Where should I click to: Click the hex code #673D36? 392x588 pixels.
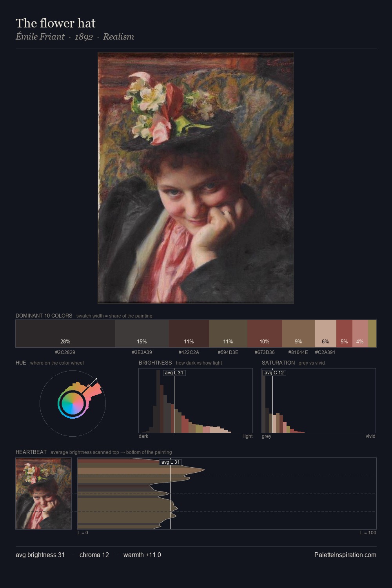(x=265, y=352)
